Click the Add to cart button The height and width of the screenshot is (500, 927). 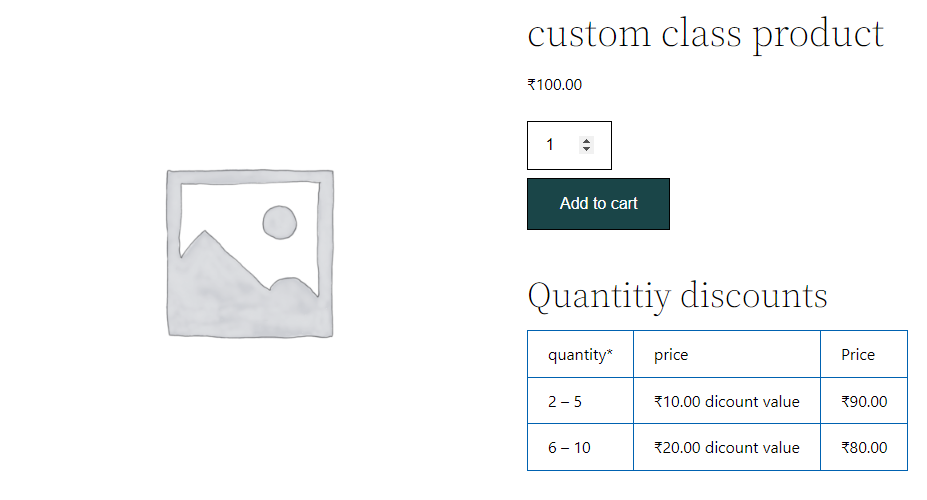(x=598, y=204)
